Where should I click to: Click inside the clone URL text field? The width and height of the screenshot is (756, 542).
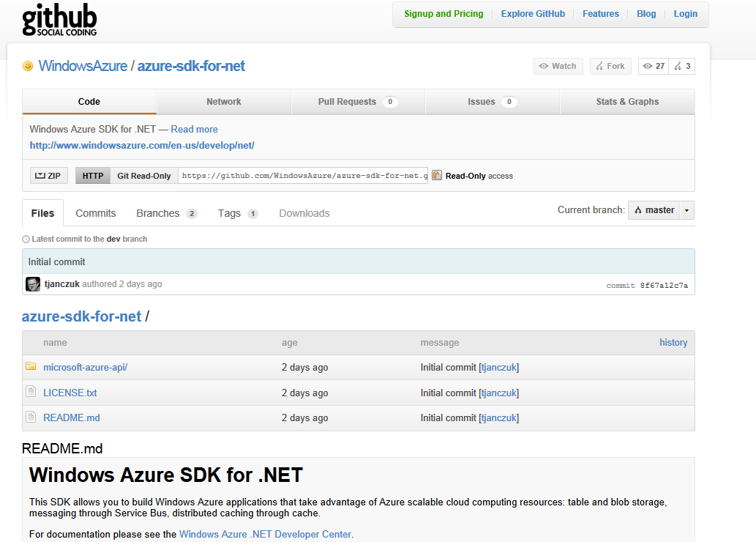[303, 176]
